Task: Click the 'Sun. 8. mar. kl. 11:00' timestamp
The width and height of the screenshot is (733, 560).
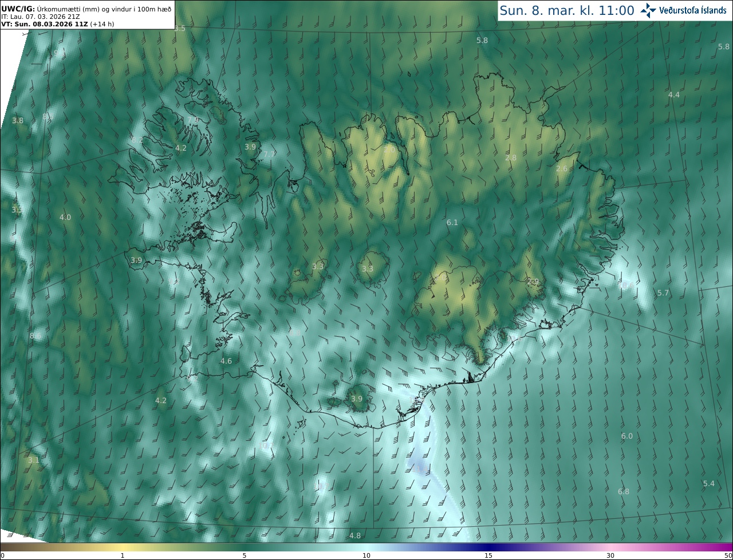Action: click(567, 10)
